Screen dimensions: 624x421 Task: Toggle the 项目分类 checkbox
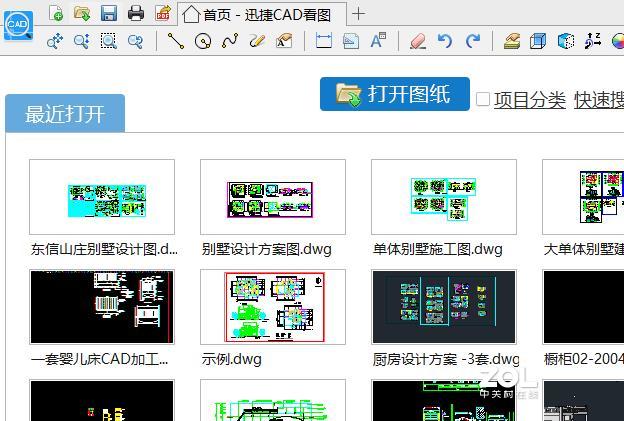pos(483,99)
